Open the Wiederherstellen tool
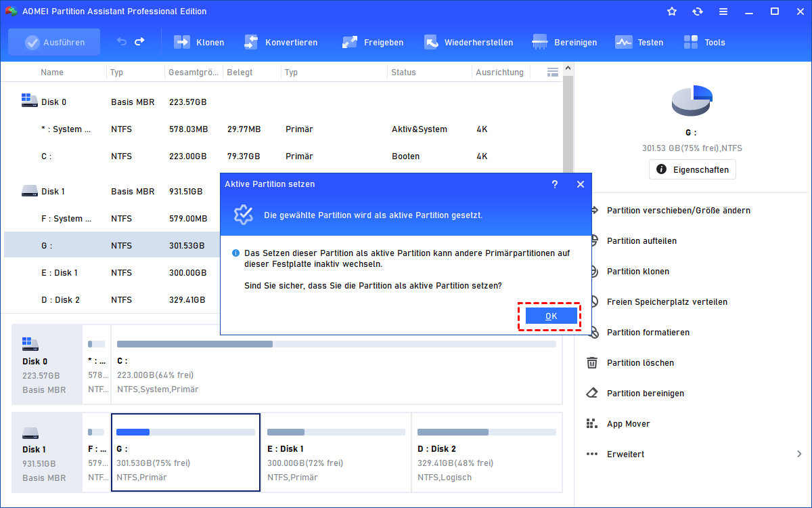The height and width of the screenshot is (508, 812). 468,42
